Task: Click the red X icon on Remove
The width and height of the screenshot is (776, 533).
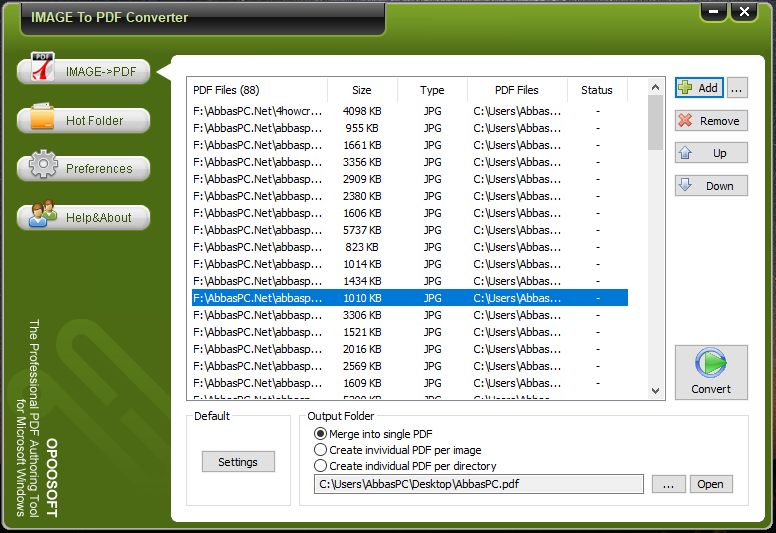Action: 685,120
